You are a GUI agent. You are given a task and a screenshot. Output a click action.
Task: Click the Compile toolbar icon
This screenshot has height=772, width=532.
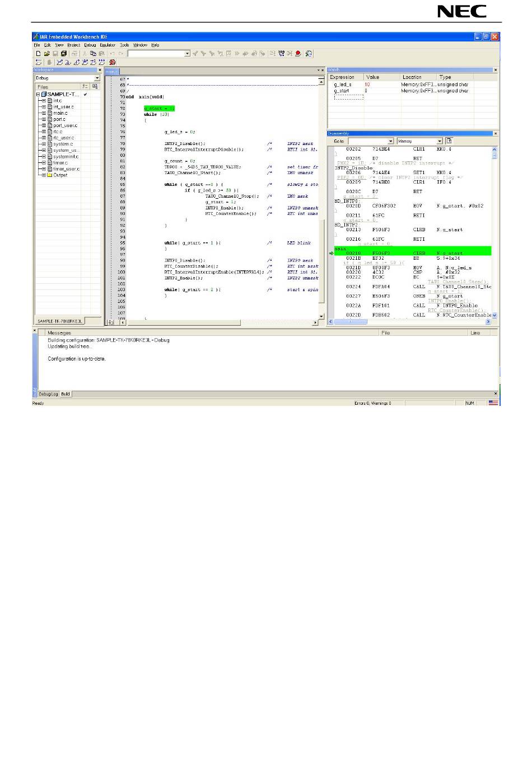point(273,54)
